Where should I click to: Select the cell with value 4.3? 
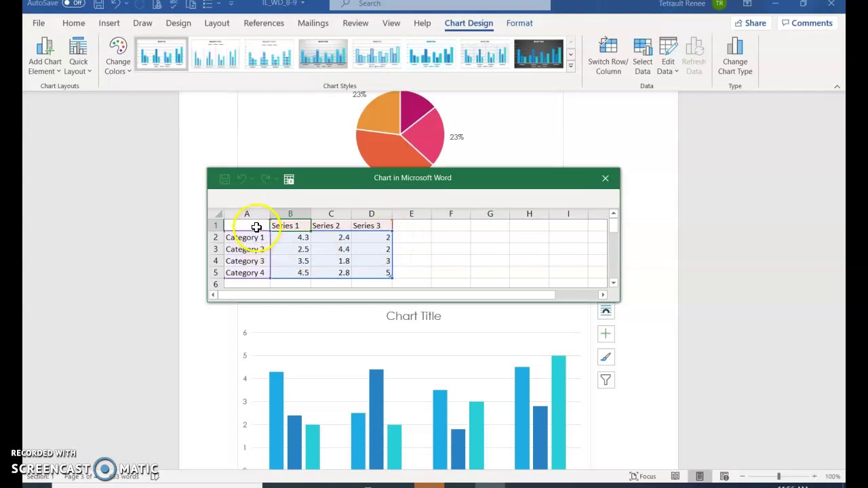pos(290,237)
